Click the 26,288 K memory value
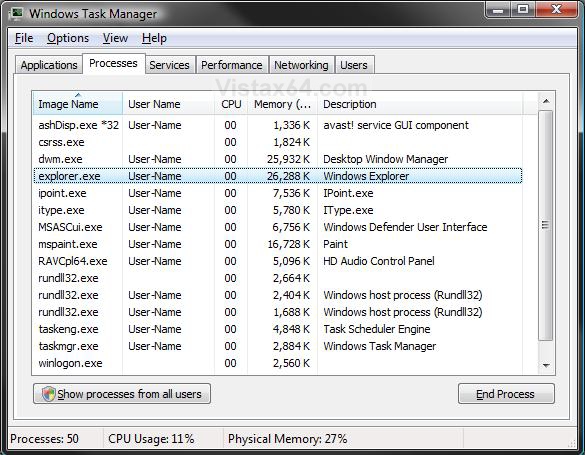Image resolution: width=585 pixels, height=455 pixels. (x=288, y=176)
